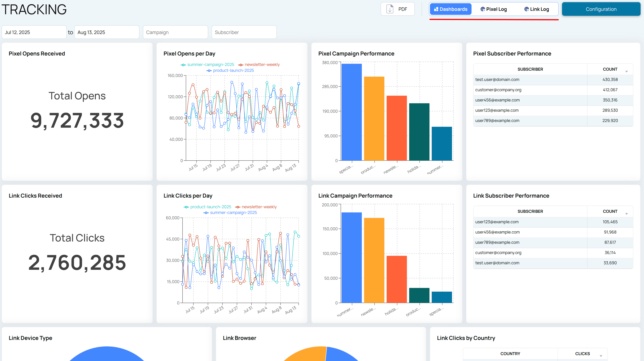644x361 pixels.
Task: Select user123@example.com row with 105,465
Action: 553,222
